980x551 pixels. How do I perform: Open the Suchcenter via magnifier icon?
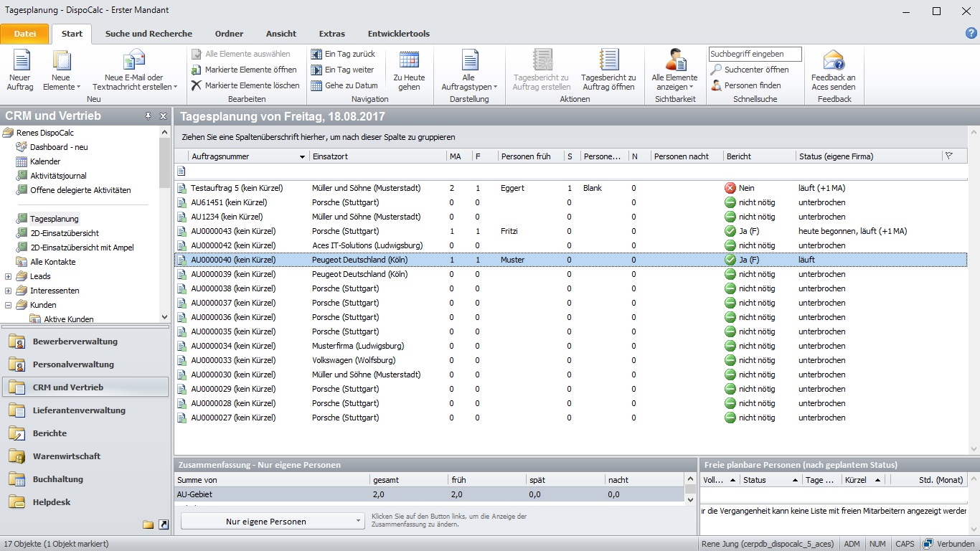(716, 70)
